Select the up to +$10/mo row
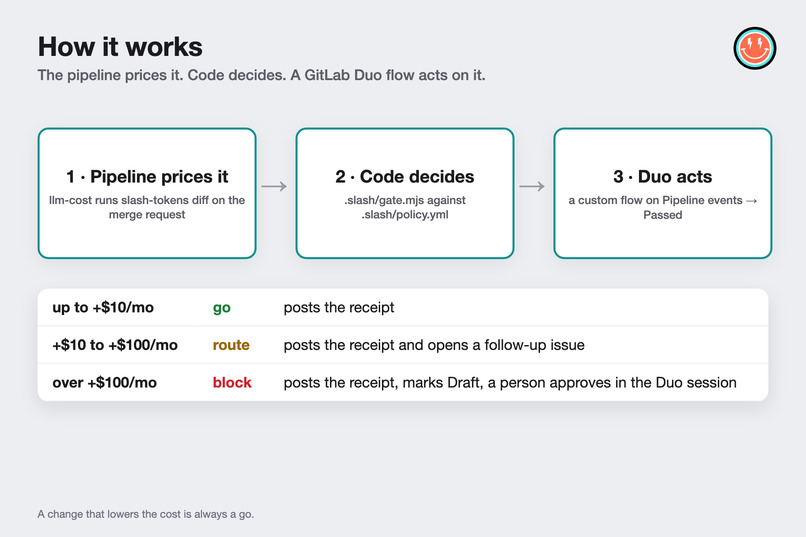The width and height of the screenshot is (806, 537). click(x=403, y=307)
